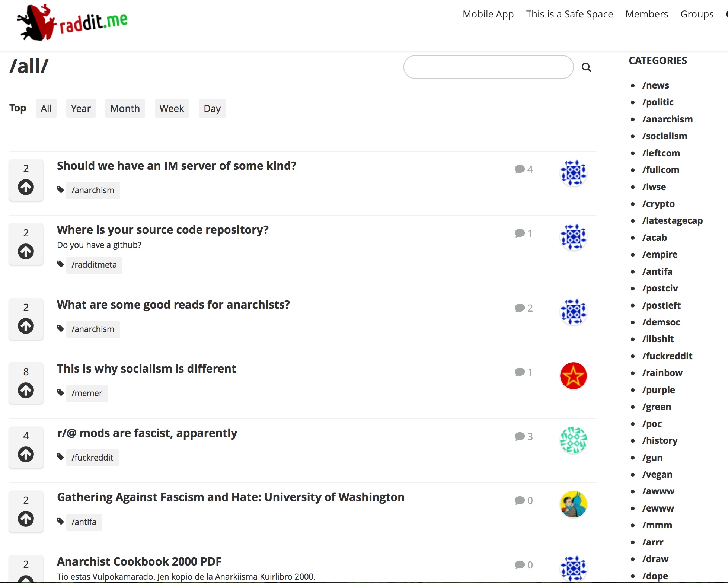The height and width of the screenshot is (583, 728).
Task: Open 'Gathering Against Fascism and Hate' post
Action: [231, 497]
